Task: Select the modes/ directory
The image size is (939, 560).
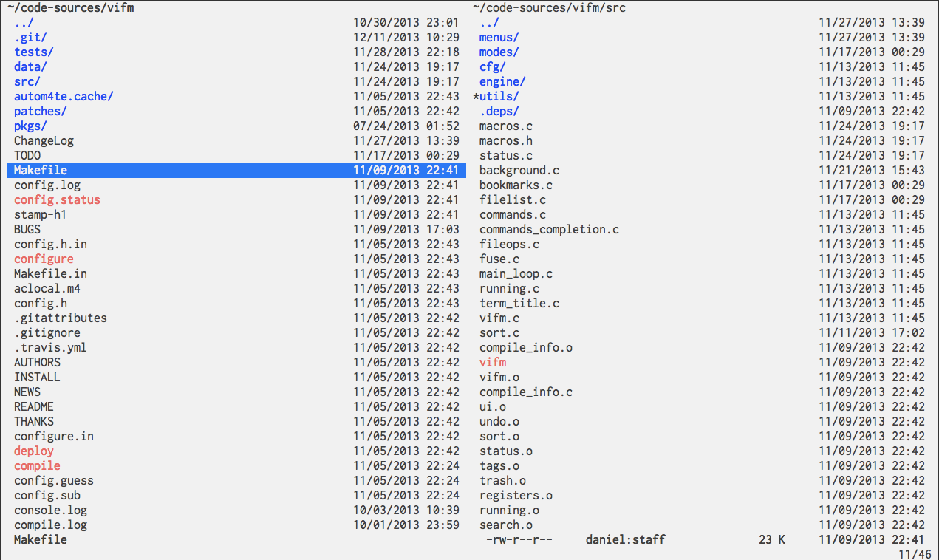Action: [499, 52]
